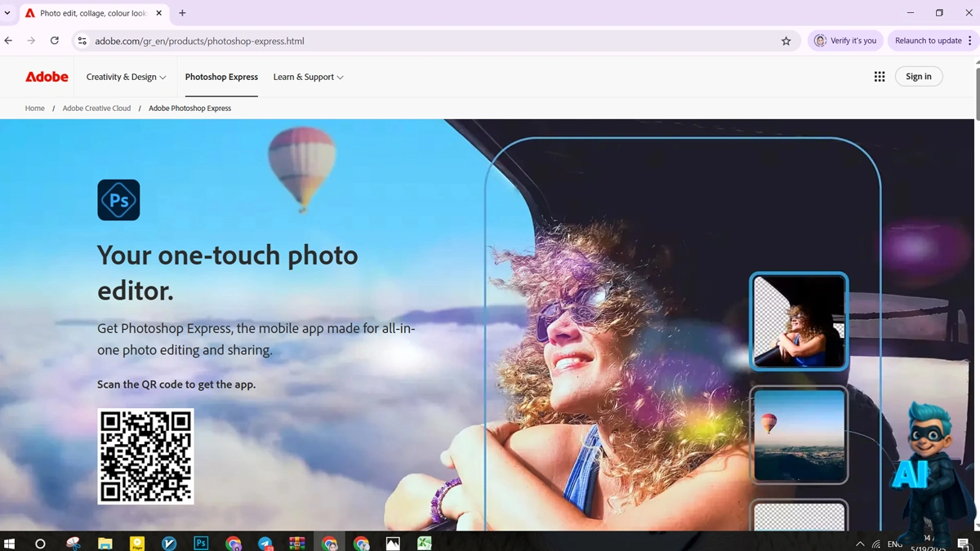980x551 pixels.
Task: Expand the Learn & Support menu
Action: coord(309,77)
